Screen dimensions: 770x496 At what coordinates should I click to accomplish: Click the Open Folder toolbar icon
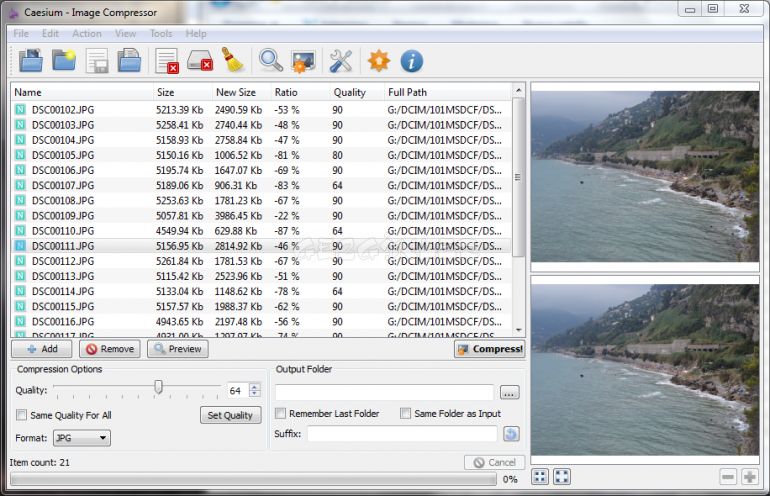64,61
